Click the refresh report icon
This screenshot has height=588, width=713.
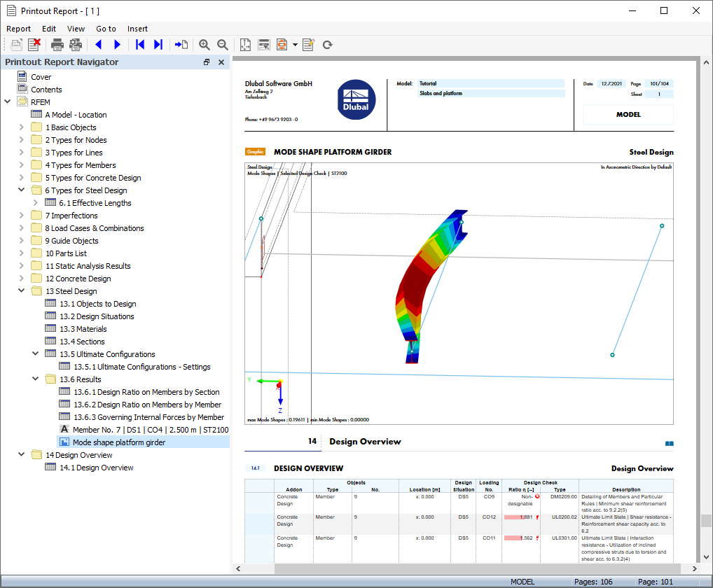pyautogui.click(x=327, y=45)
